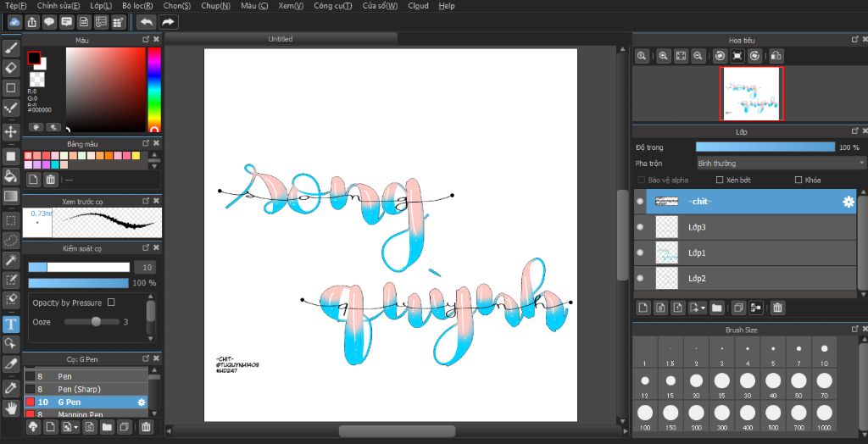
Task: Open the Công cụ(T) menu
Action: click(332, 6)
